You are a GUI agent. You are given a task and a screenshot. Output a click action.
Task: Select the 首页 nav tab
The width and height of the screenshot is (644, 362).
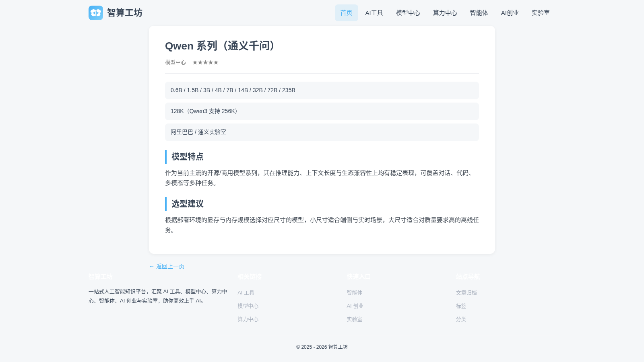coord(346,13)
